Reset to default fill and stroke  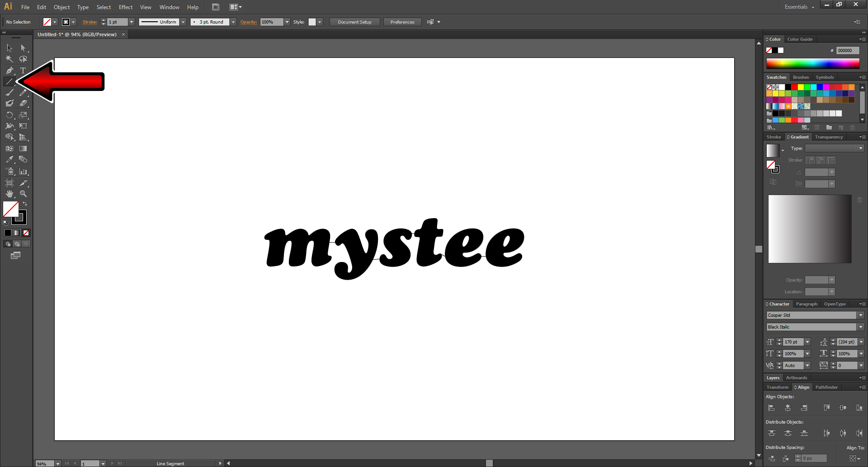click(5, 222)
